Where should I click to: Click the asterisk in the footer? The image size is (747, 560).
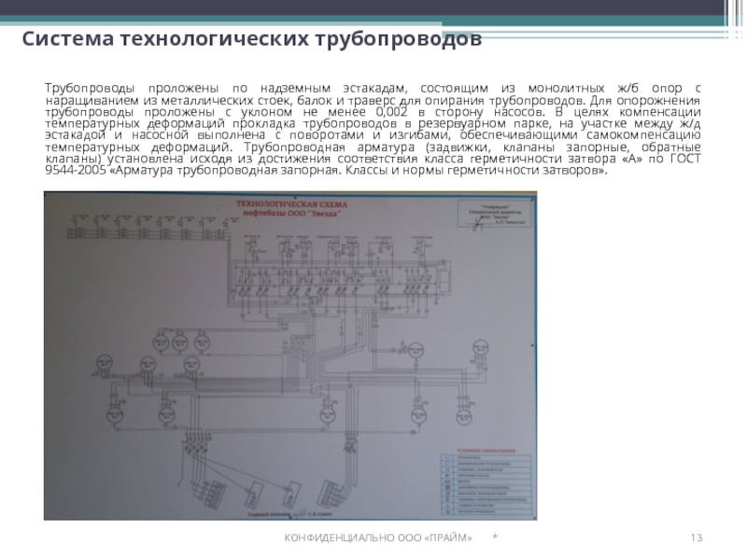click(x=495, y=537)
